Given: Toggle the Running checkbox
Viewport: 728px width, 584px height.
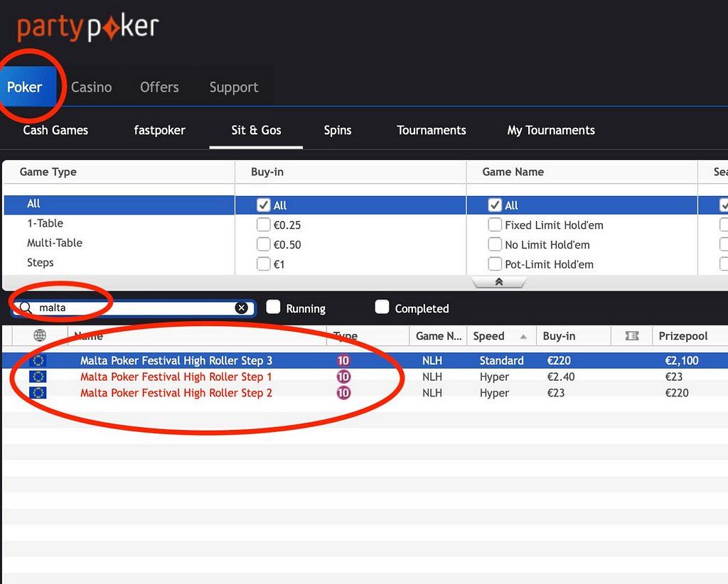Looking at the screenshot, I should coord(273,307).
